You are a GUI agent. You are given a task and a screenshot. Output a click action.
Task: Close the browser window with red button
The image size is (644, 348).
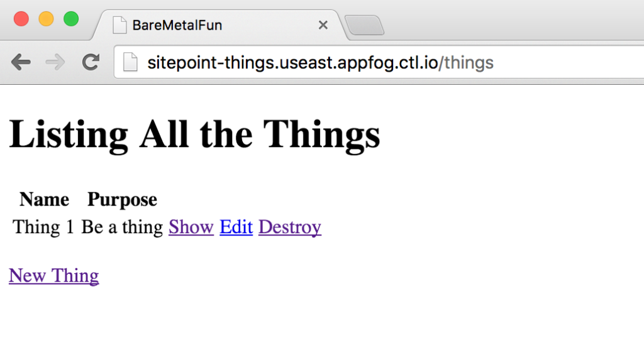[21, 19]
